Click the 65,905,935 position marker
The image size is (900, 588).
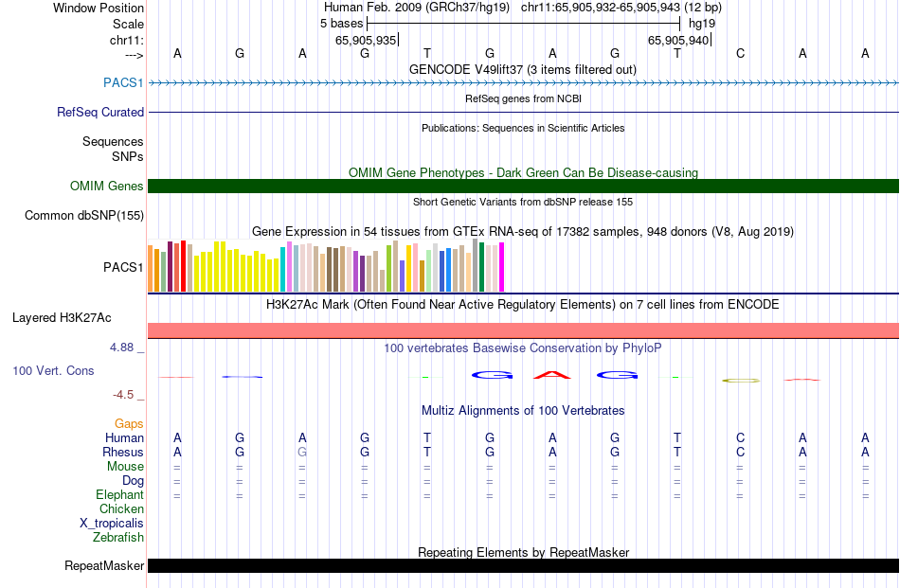[x=366, y=40]
